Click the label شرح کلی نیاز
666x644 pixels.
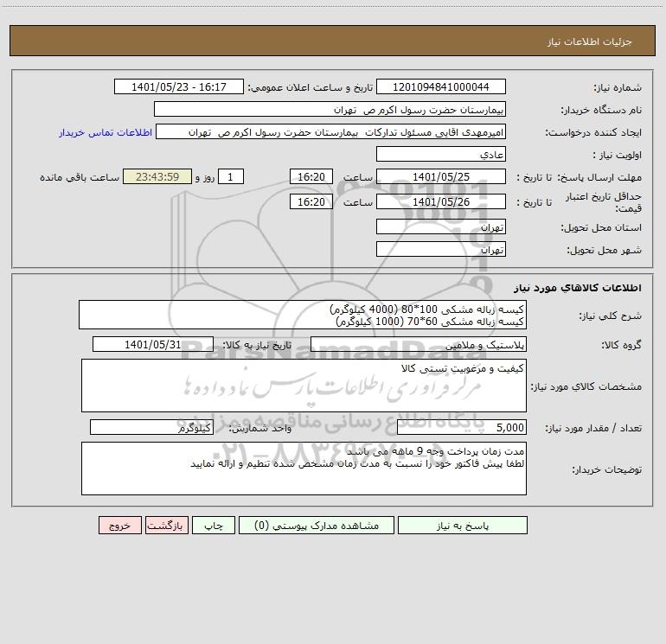611,316
